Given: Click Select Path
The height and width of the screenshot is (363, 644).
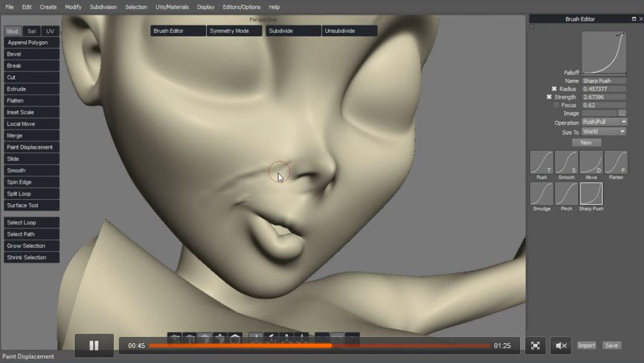Looking at the screenshot, I should point(32,234).
